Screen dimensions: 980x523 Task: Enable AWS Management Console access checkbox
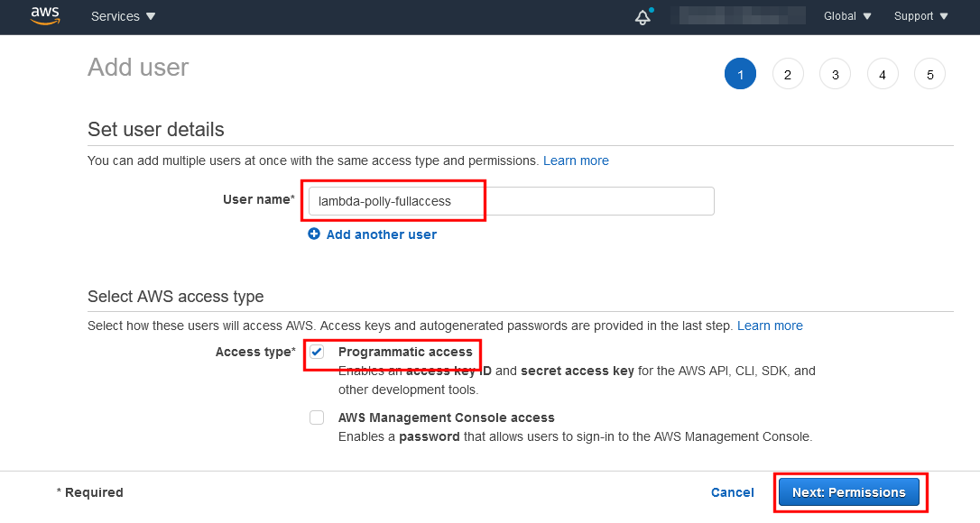click(317, 417)
